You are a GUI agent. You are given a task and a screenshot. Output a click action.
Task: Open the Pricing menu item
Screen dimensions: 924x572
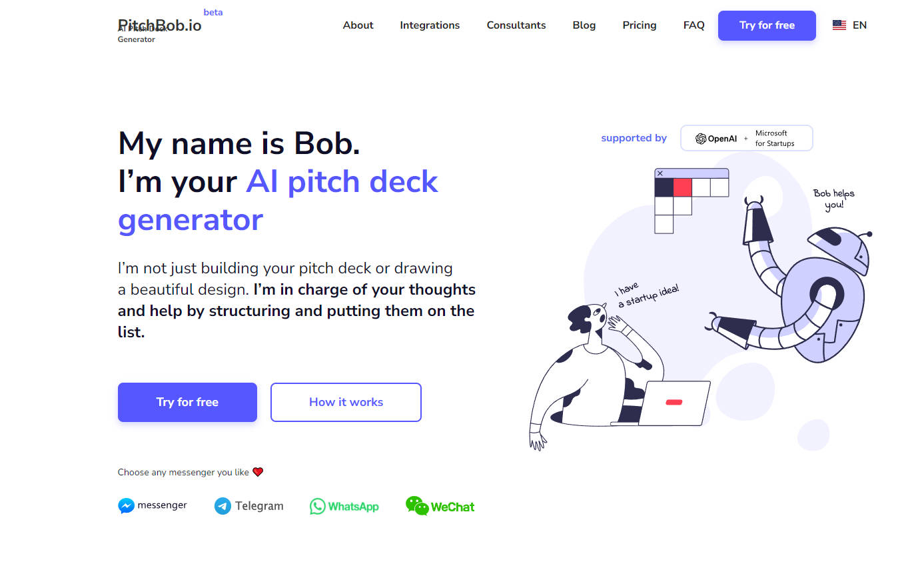(x=639, y=25)
